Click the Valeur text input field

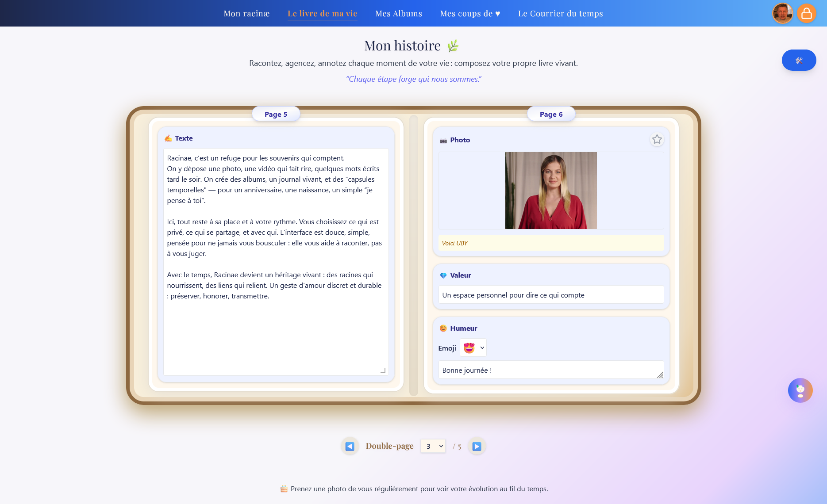(x=550, y=295)
